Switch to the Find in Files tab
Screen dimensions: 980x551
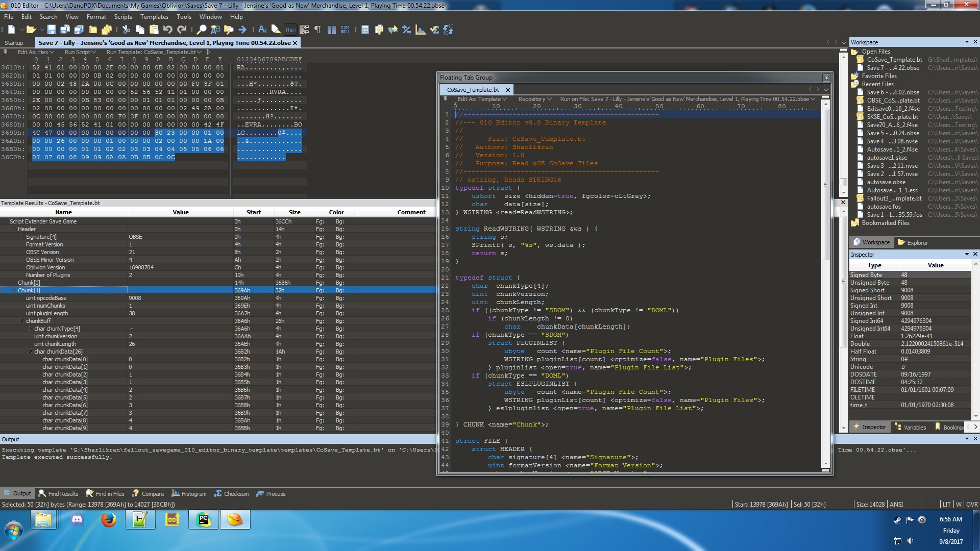(x=105, y=493)
